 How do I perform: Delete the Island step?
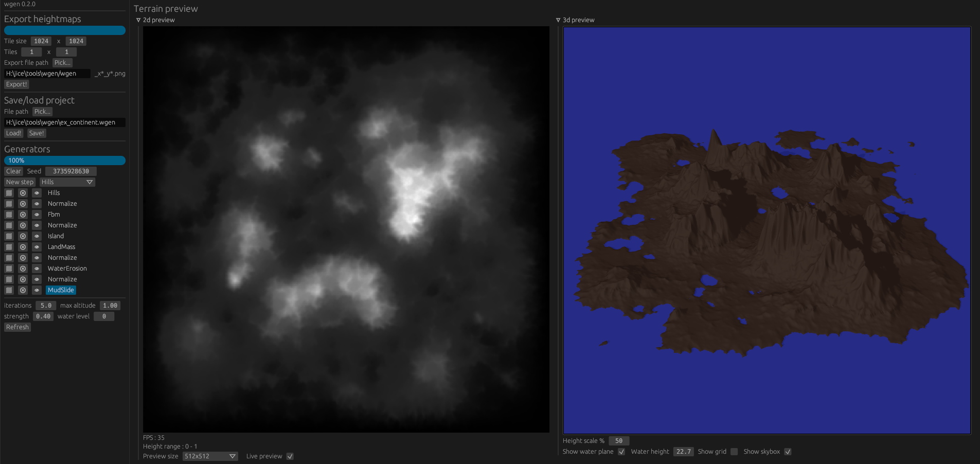23,236
